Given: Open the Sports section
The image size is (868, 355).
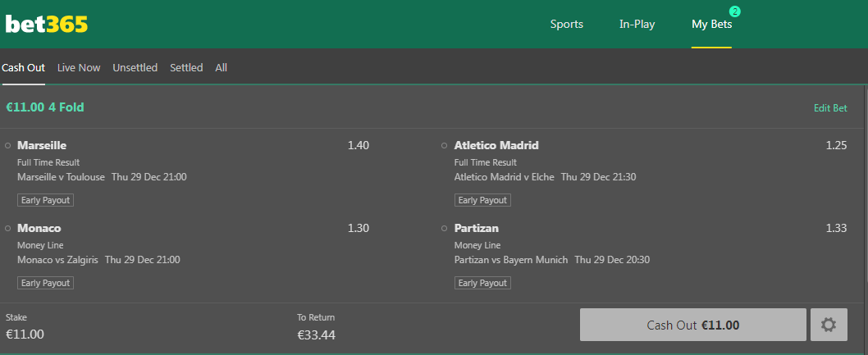Looking at the screenshot, I should [566, 25].
